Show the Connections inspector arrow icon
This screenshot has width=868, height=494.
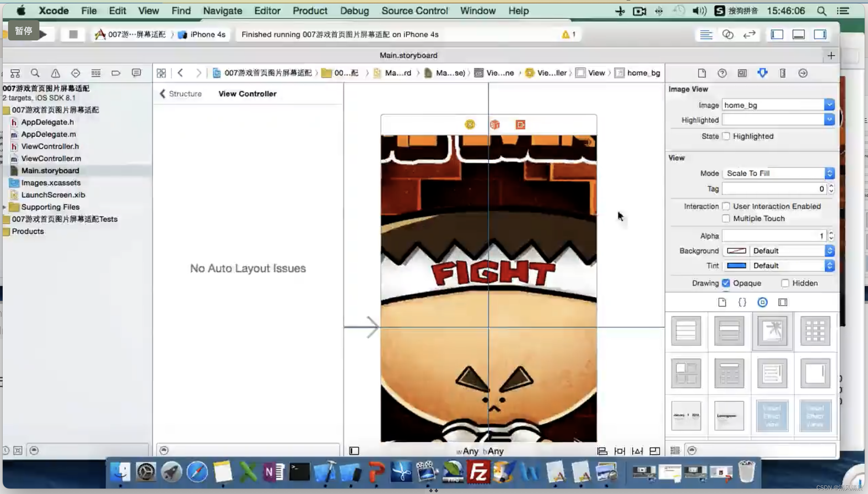803,73
